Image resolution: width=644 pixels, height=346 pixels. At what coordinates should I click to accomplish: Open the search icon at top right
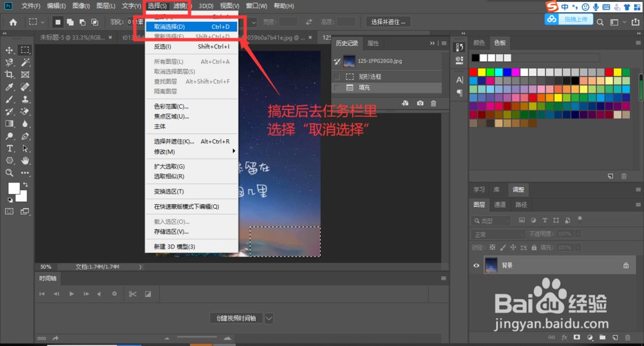click(600, 22)
